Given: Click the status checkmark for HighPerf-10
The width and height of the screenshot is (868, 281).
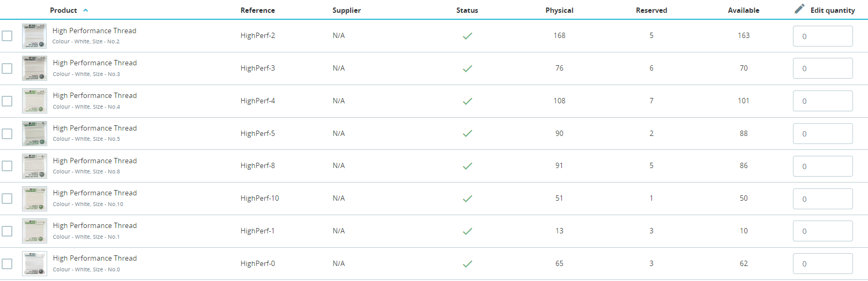Looking at the screenshot, I should point(468,199).
